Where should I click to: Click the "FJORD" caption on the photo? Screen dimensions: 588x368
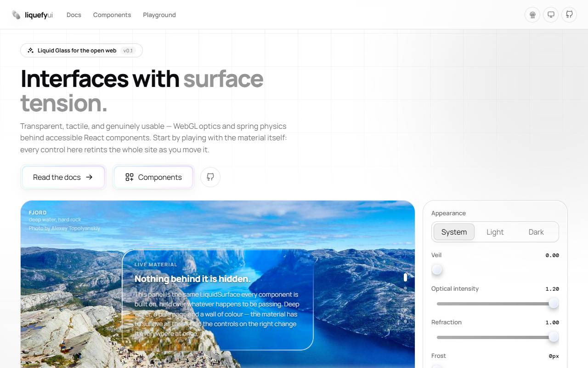coord(38,213)
